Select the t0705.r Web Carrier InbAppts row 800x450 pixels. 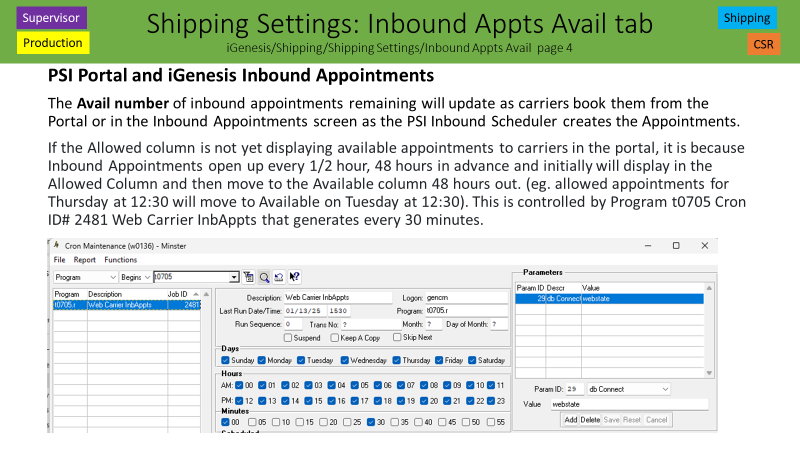pos(127,305)
